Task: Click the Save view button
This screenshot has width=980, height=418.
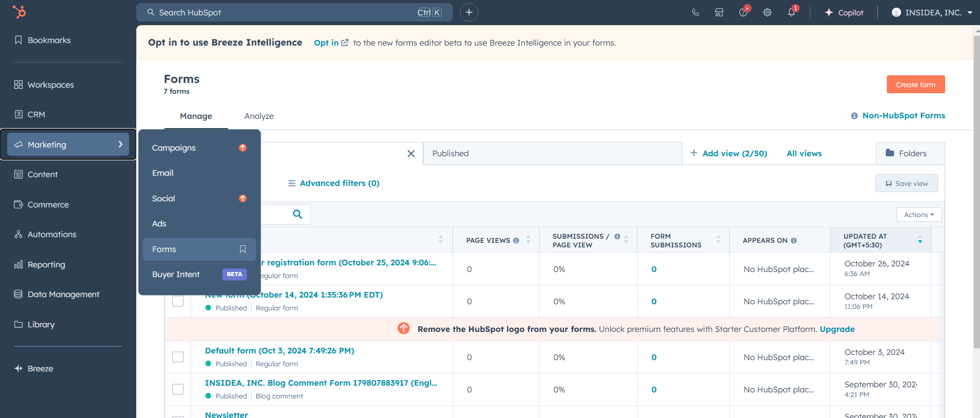Action: click(x=906, y=183)
